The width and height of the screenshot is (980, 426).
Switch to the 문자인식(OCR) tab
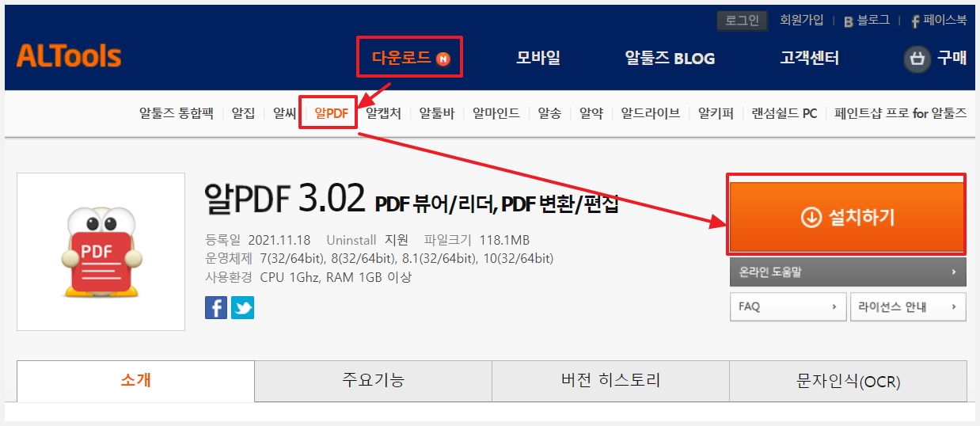pos(848,381)
